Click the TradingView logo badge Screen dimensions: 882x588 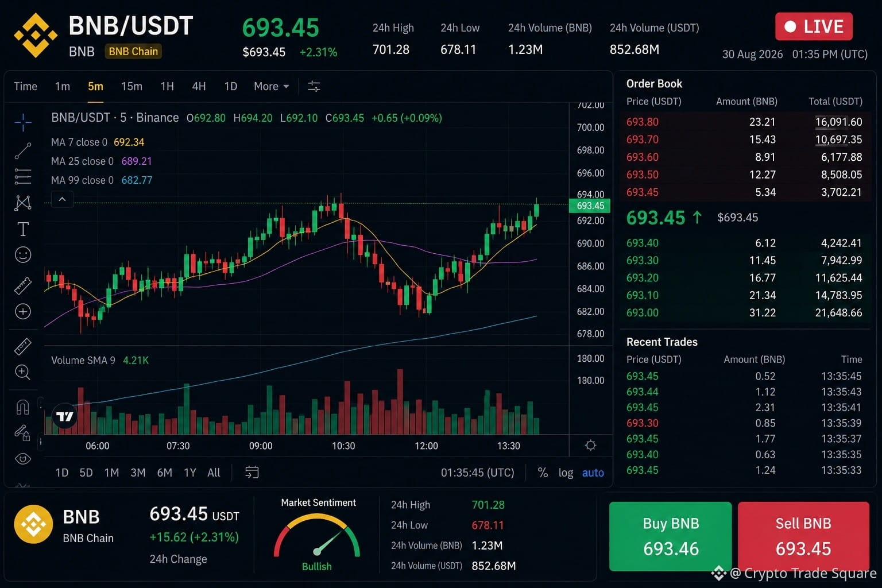pyautogui.click(x=65, y=416)
